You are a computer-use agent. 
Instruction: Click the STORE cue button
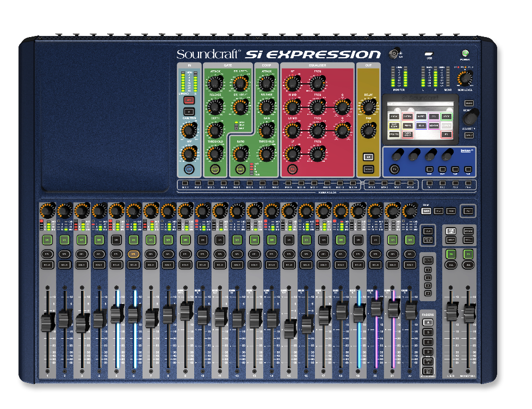coord(468,231)
